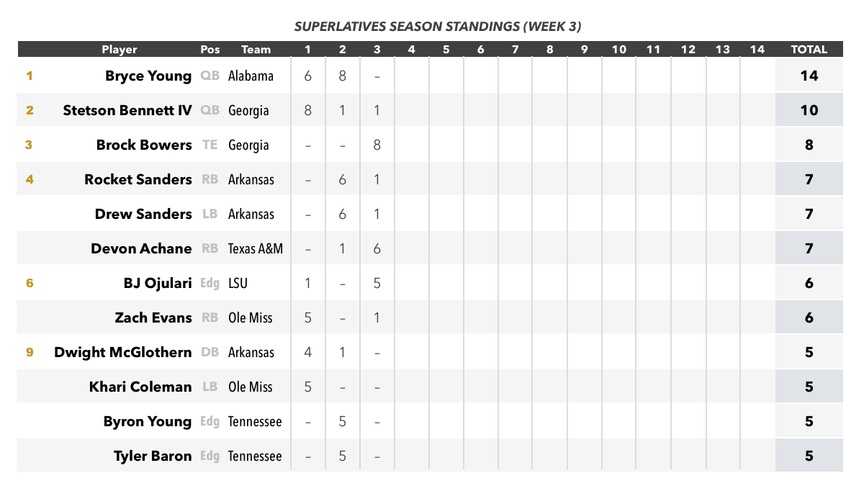This screenshot has width=864, height=504.
Task: Click Bryce Young's total of 14
Action: (x=809, y=76)
